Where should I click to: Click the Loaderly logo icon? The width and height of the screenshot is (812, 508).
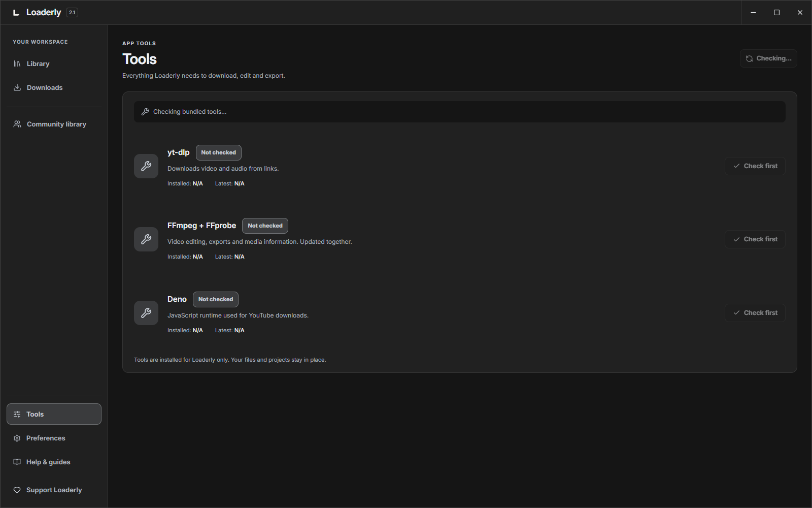click(16, 13)
